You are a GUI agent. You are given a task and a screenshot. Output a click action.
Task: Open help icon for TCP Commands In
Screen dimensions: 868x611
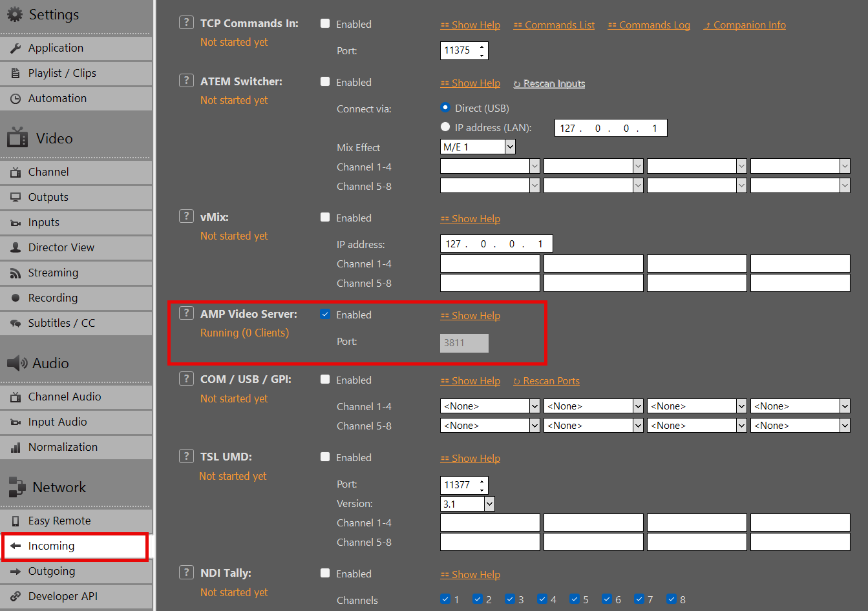(186, 23)
